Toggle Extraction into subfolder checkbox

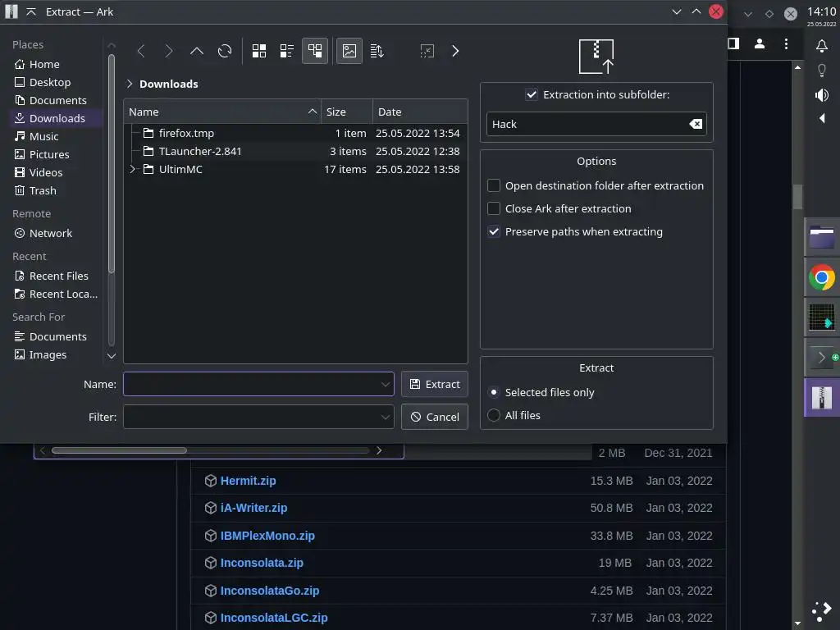(x=532, y=95)
